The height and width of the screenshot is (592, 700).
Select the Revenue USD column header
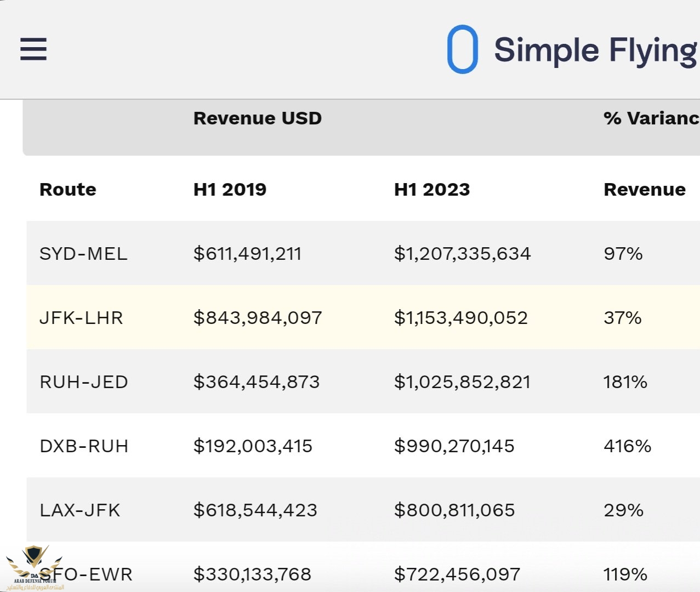pyautogui.click(x=258, y=118)
